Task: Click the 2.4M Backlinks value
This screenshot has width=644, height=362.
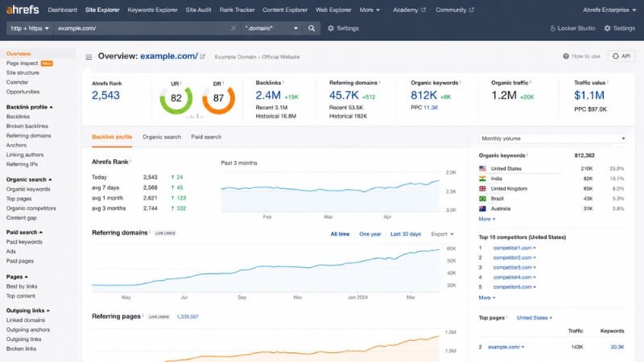Action: (x=268, y=95)
